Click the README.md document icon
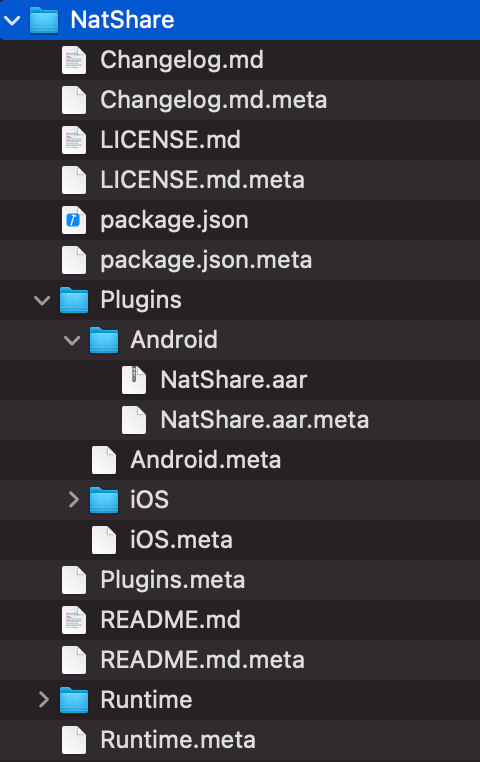480x762 pixels. [74, 620]
